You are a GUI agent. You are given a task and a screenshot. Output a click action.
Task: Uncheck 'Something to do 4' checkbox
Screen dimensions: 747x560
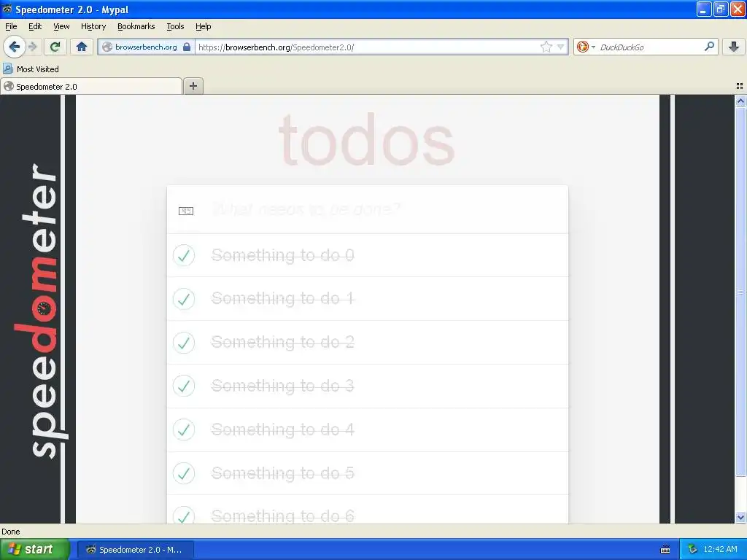click(184, 430)
